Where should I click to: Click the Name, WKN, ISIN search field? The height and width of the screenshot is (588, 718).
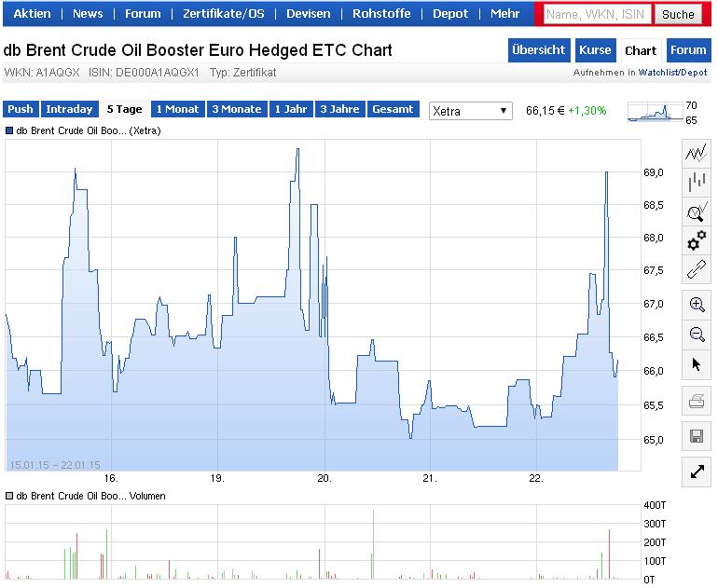point(598,14)
